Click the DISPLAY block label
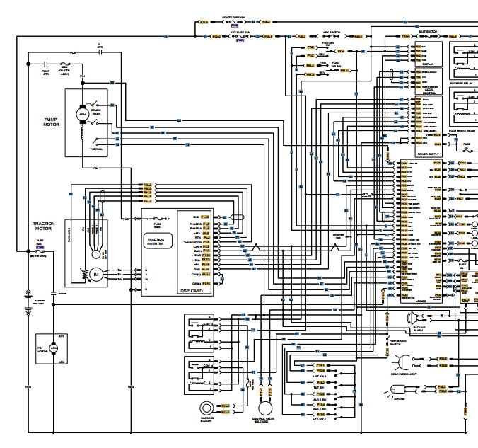 coord(428,64)
